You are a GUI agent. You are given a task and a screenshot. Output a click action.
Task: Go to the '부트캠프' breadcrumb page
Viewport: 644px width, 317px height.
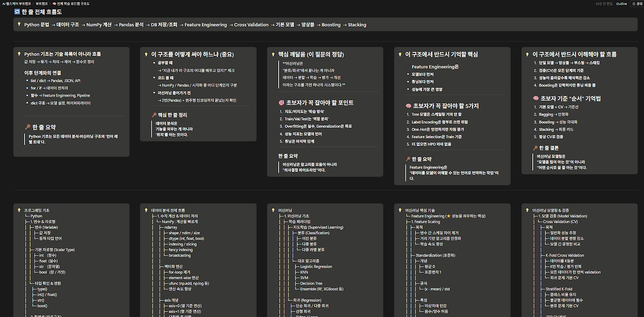click(42, 4)
